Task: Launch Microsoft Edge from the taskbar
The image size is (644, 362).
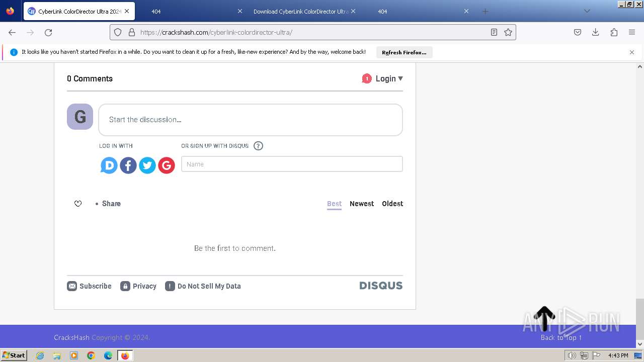Action: click(108, 355)
